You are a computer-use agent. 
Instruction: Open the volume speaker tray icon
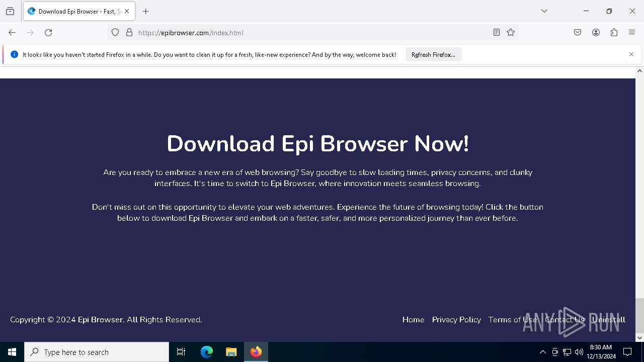point(579,352)
